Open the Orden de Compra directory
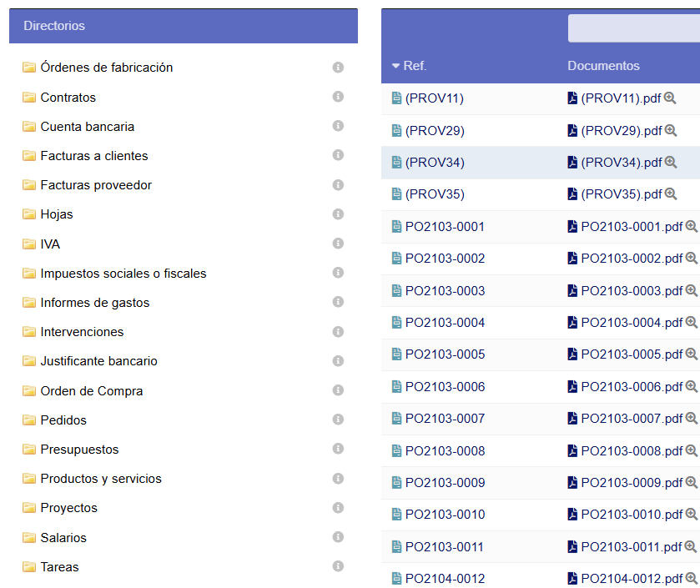 coord(91,391)
